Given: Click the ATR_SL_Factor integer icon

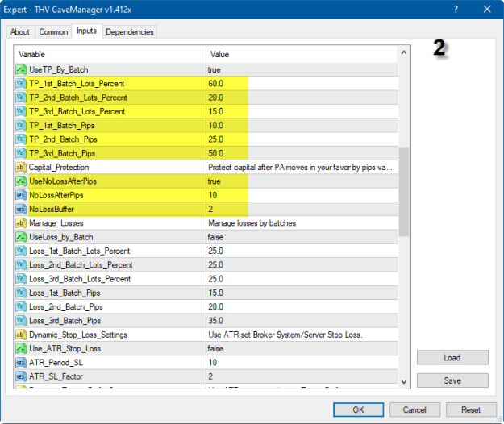Looking at the screenshot, I should (21, 376).
